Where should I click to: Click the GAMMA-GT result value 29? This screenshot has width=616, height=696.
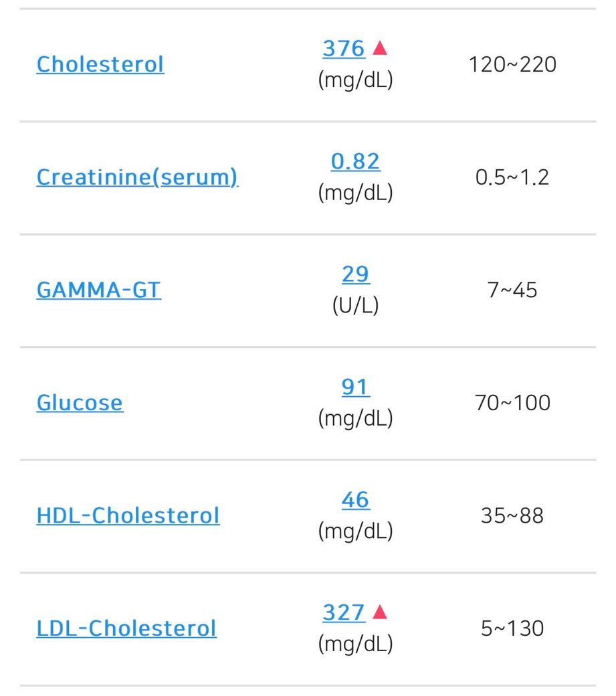(355, 274)
